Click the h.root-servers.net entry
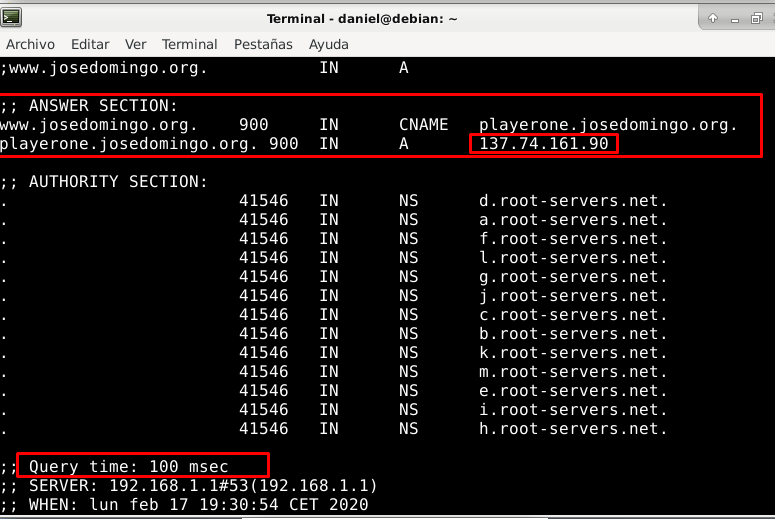 (x=573, y=429)
